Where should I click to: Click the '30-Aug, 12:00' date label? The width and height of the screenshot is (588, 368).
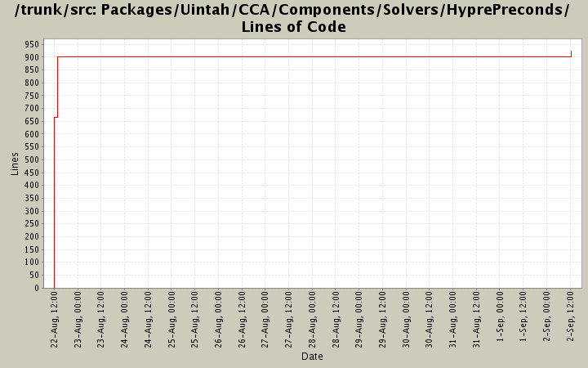tap(430, 319)
